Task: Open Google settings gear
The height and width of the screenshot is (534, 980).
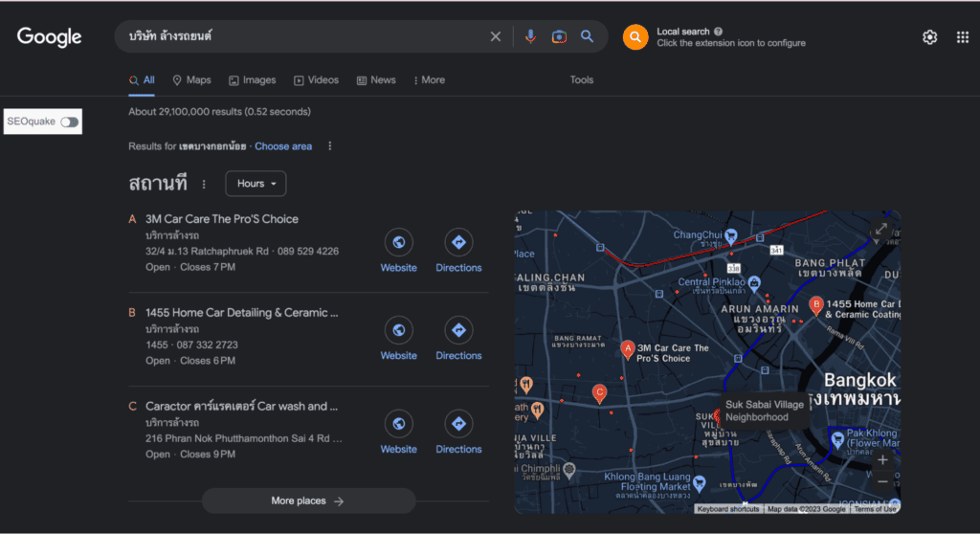Action: [x=929, y=37]
